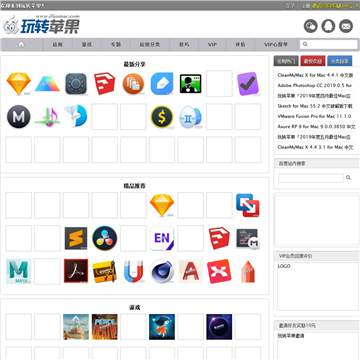Screen dimensions: 360x360
Task: Open the dark purple planet game thumbnail
Action: [219, 327]
